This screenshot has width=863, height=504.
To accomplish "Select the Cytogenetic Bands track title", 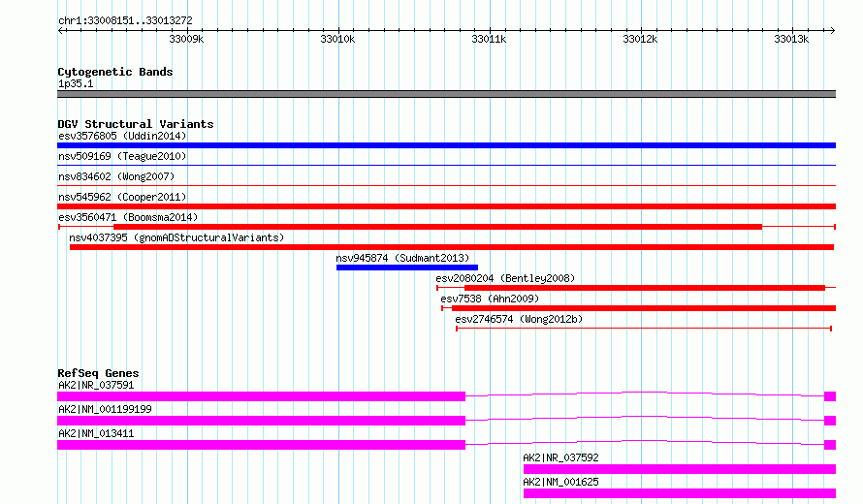I will pos(115,72).
